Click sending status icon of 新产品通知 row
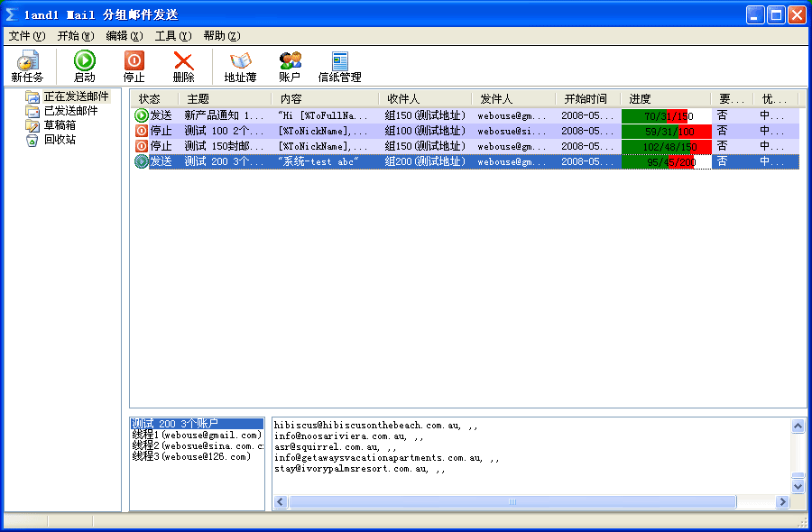Image resolution: width=812 pixels, height=532 pixels. pyautogui.click(x=142, y=115)
